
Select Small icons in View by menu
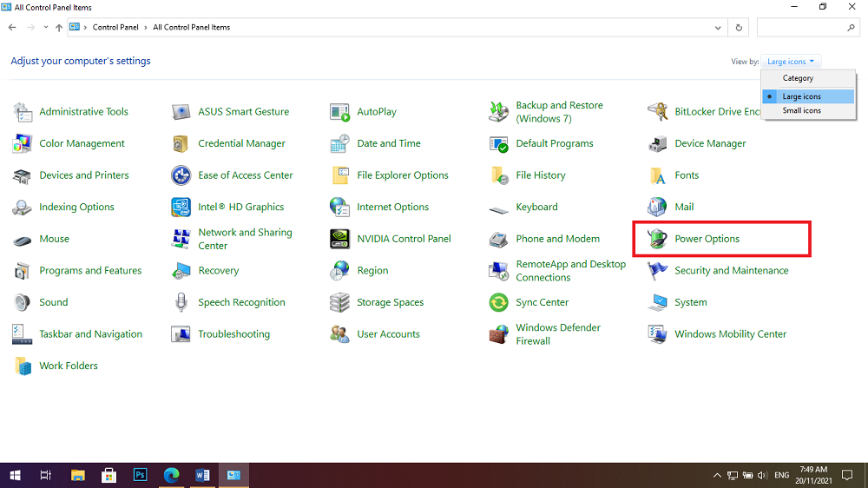coord(808,110)
